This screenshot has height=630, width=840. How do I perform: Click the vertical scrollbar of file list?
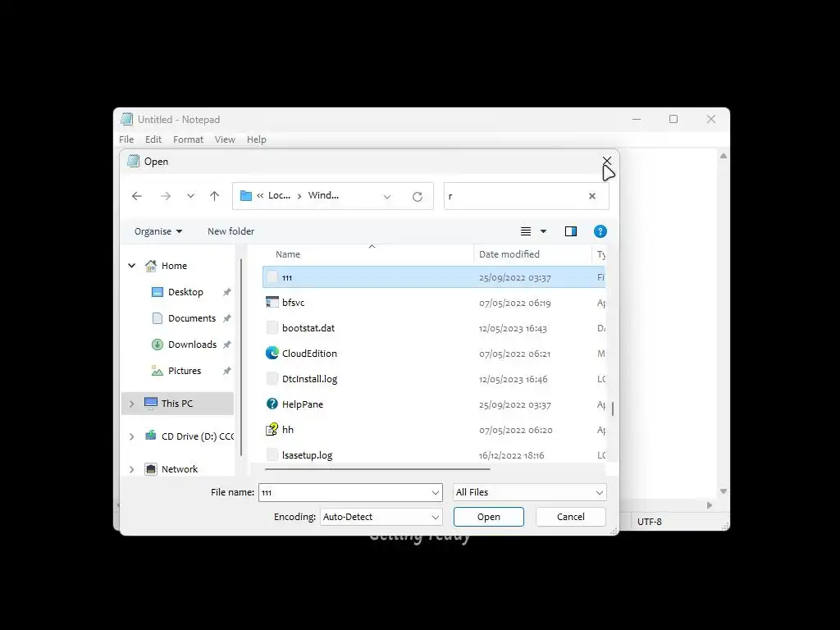[x=612, y=409]
